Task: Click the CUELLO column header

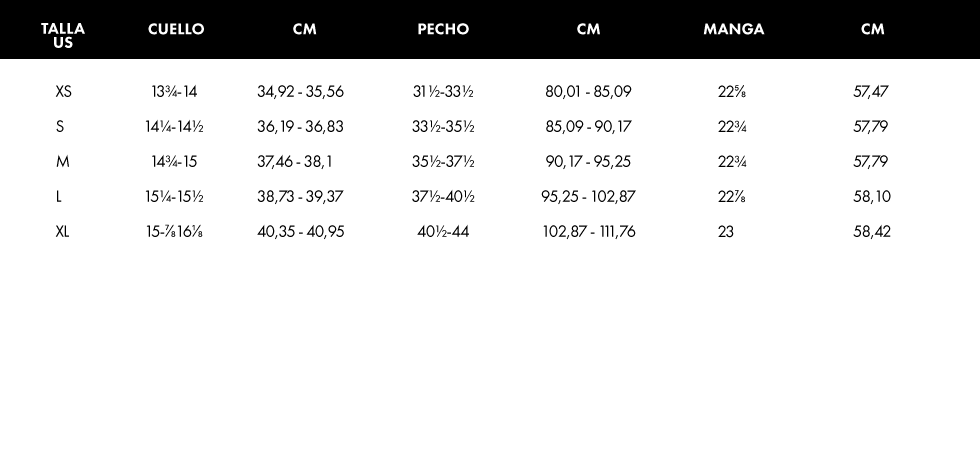Action: coord(176,29)
